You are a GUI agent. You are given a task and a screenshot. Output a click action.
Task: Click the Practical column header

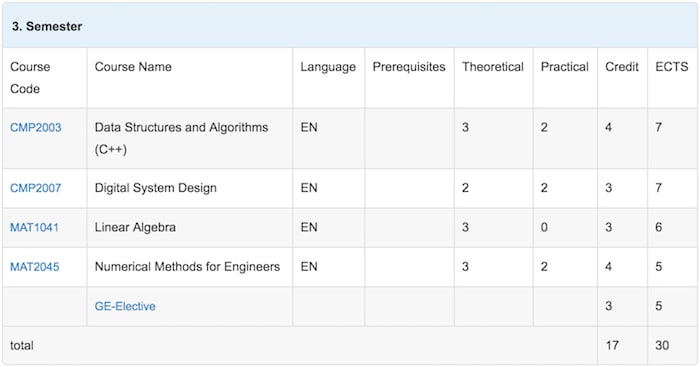point(565,67)
